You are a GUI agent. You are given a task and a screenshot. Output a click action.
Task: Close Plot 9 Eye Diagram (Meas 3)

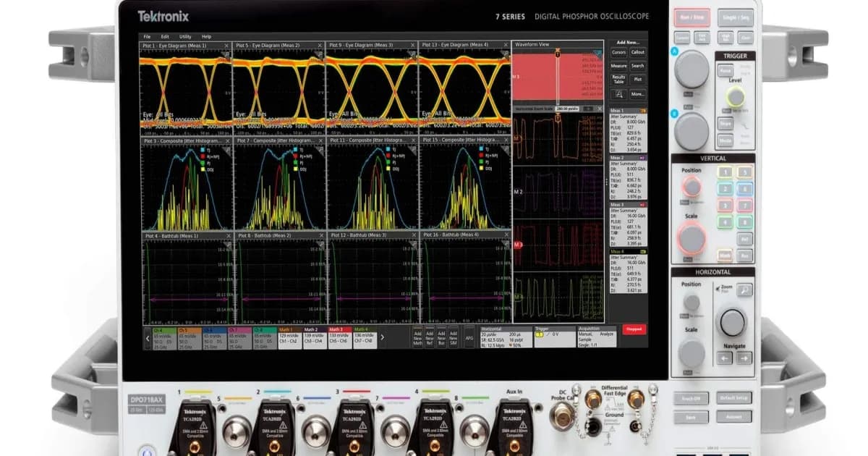(x=414, y=46)
